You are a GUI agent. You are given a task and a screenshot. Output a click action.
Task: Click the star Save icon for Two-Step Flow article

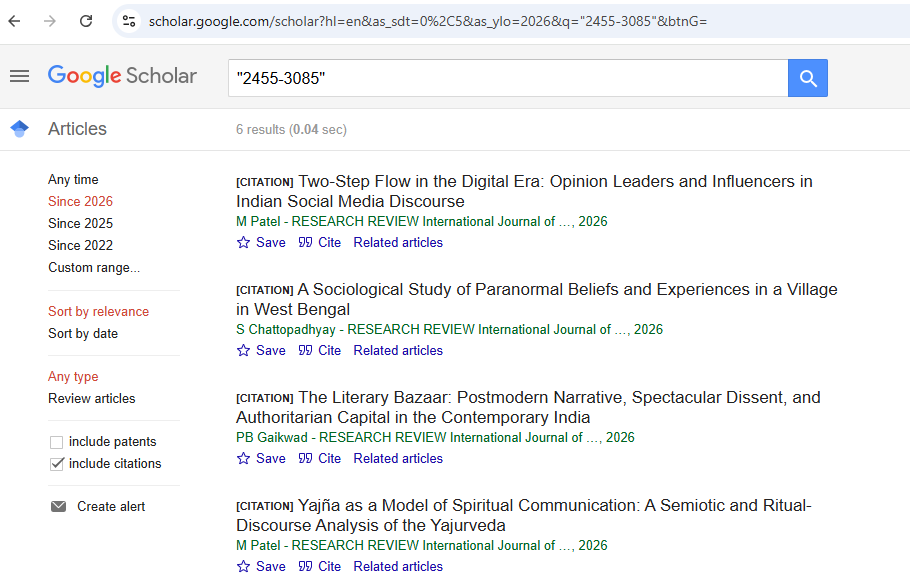point(243,243)
